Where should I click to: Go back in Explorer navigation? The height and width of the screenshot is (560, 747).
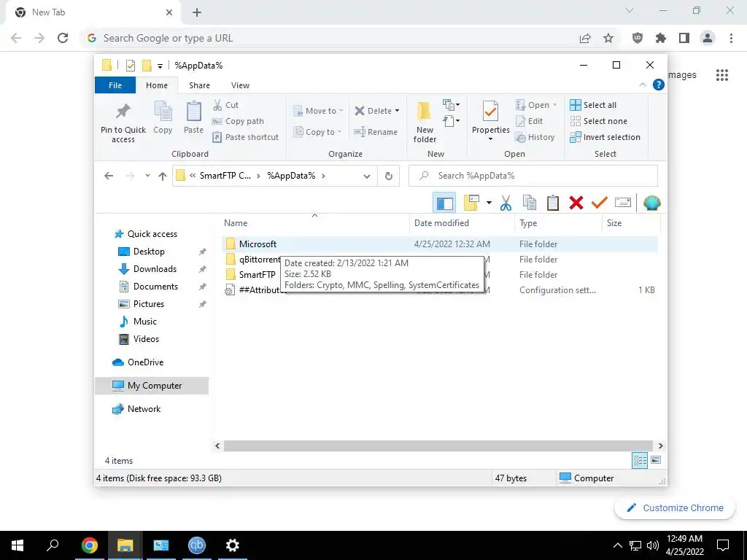point(109,176)
